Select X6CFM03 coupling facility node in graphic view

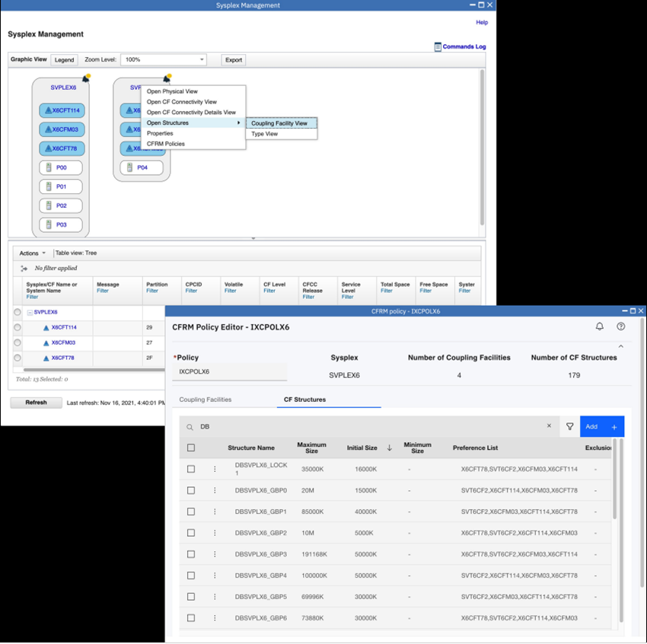click(62, 129)
